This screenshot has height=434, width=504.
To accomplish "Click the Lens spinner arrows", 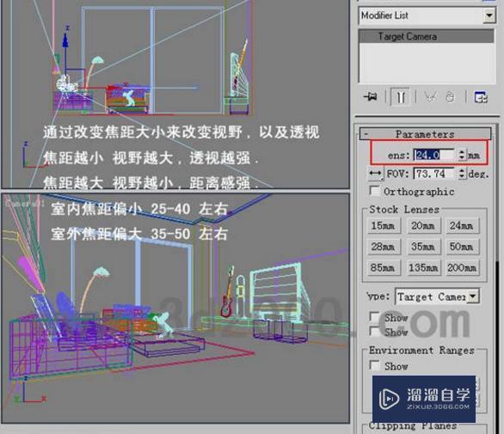I will pyautogui.click(x=462, y=155).
